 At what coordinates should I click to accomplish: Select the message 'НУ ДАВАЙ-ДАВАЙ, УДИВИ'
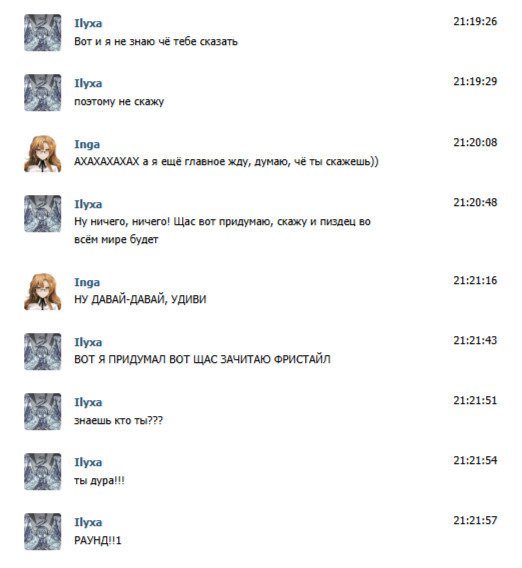[140, 300]
